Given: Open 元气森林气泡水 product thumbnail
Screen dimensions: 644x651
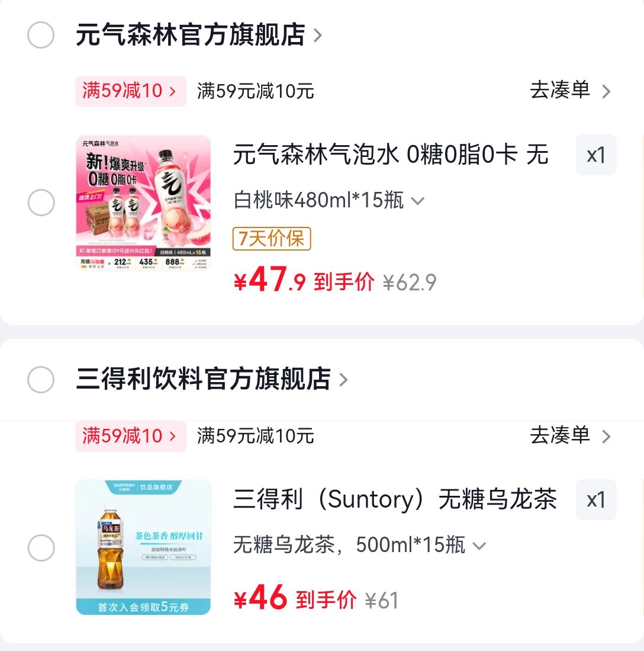Looking at the screenshot, I should coord(143,203).
